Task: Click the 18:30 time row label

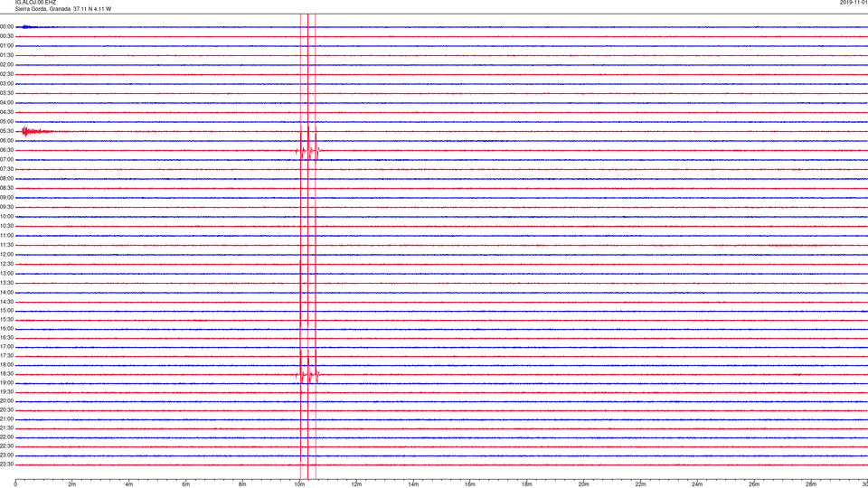Action: pos(6,374)
